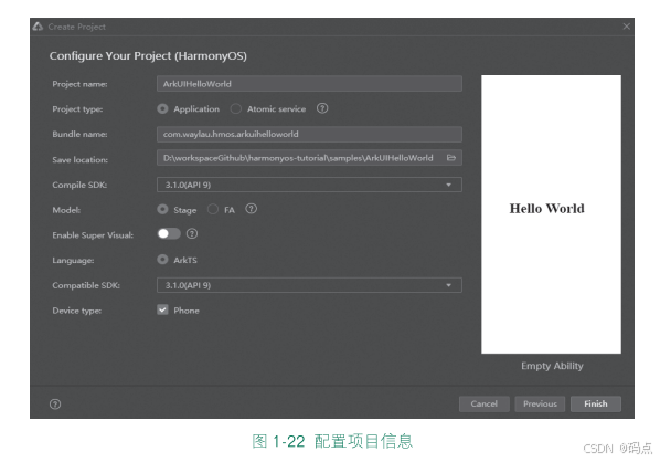Open the Compatible SDK dropdown
This screenshot has height=462, width=661.
pos(309,285)
